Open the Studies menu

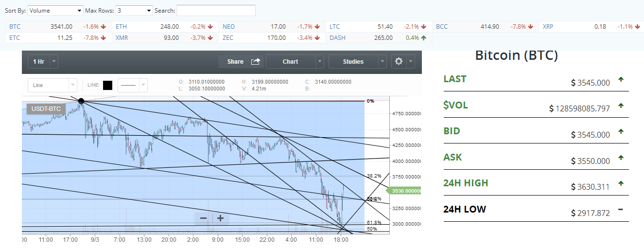[x=353, y=61]
